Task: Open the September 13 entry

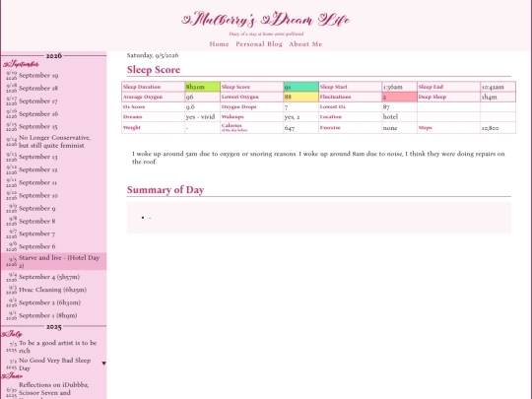Action: [38, 157]
